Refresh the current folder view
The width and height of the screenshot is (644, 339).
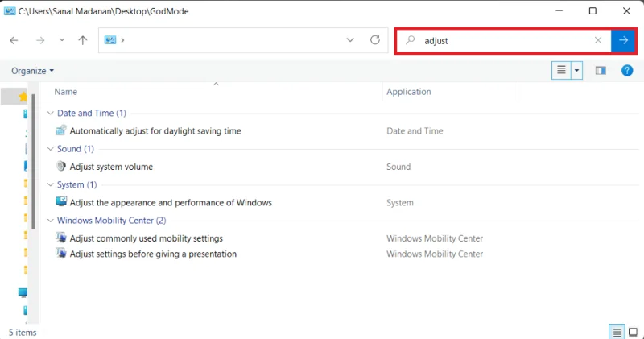(x=375, y=40)
